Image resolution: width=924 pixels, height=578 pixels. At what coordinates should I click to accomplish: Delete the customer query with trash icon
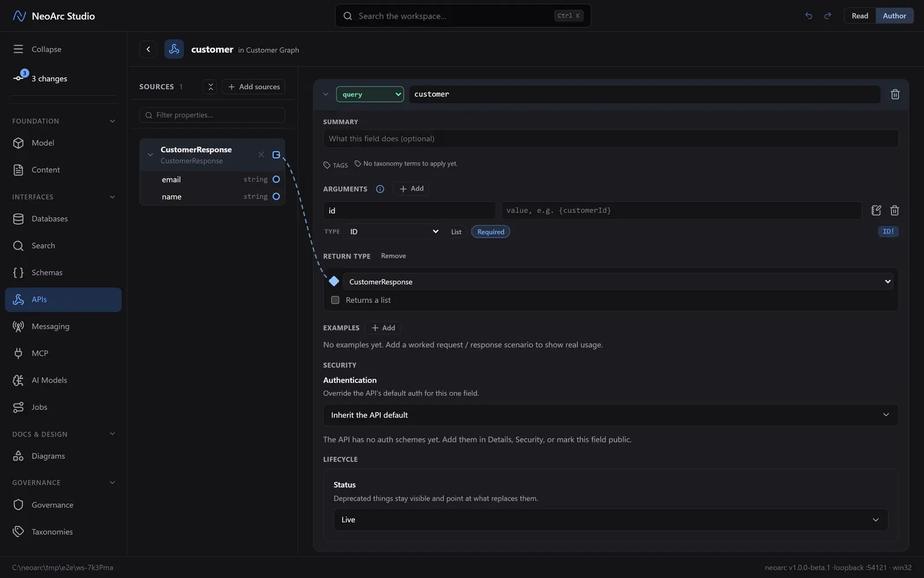pyautogui.click(x=895, y=94)
